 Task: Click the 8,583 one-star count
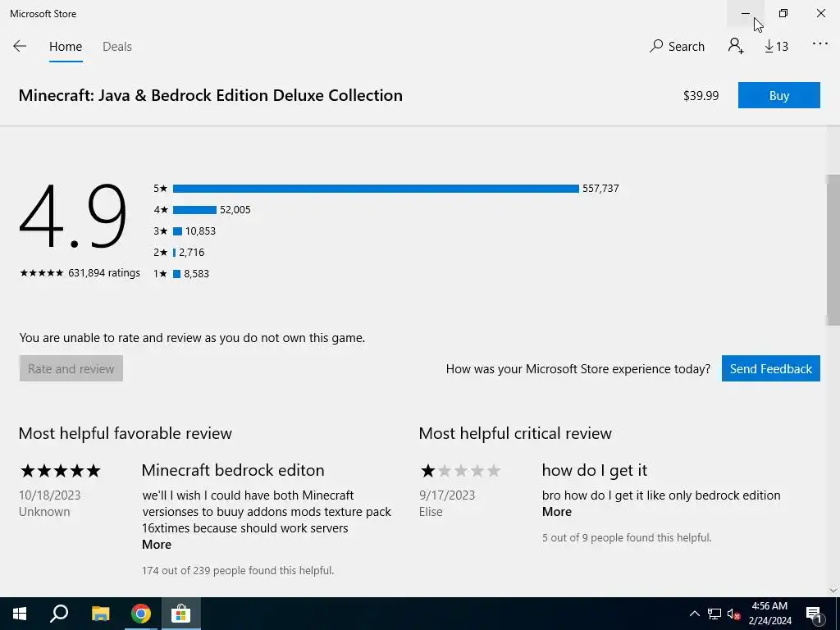[197, 274]
